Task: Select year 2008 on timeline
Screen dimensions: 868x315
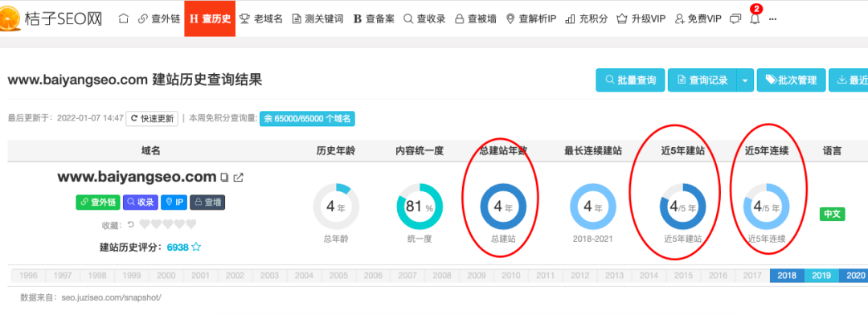Action: [442, 275]
